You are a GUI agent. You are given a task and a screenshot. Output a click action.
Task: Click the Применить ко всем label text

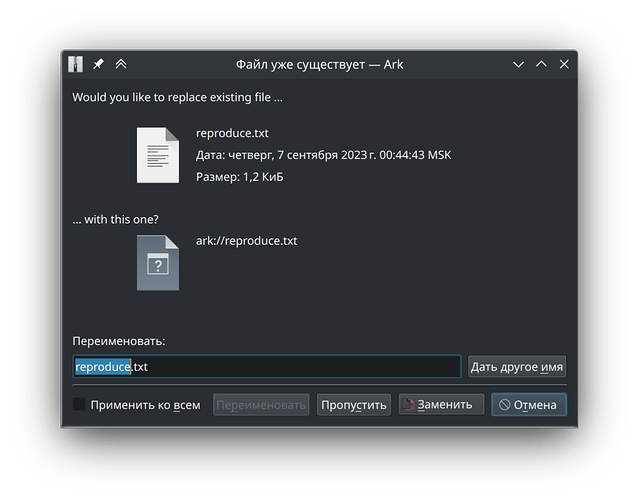point(145,405)
